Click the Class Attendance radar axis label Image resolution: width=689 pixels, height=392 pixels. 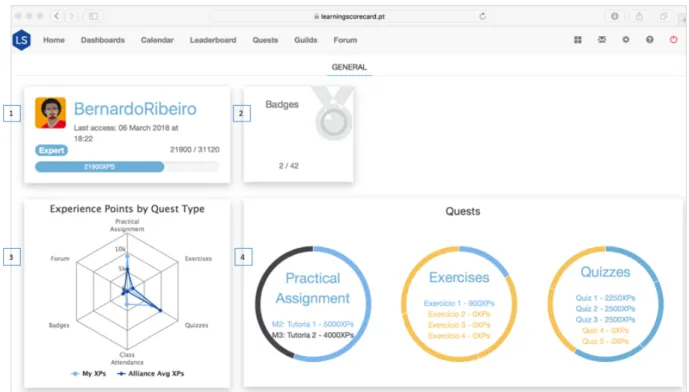click(x=127, y=358)
